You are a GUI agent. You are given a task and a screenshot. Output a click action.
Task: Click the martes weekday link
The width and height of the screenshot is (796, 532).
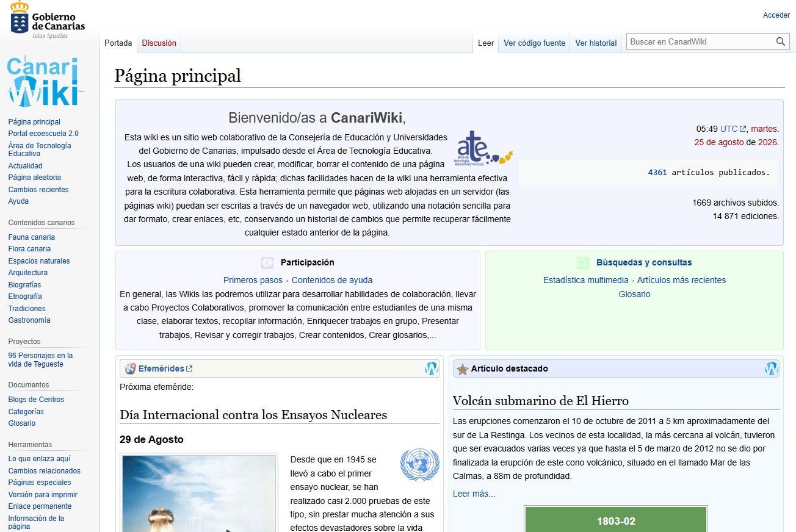tap(764, 129)
